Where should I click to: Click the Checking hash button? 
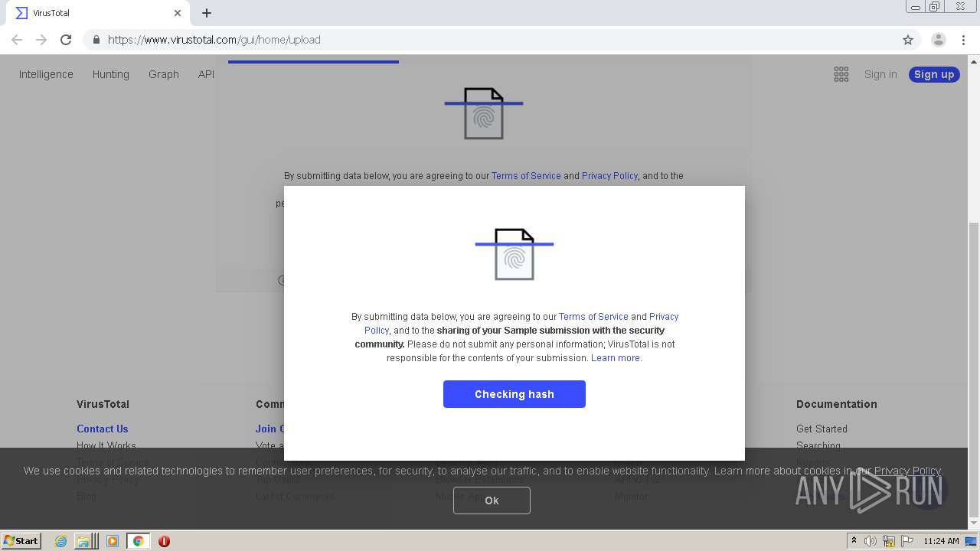[x=514, y=394]
